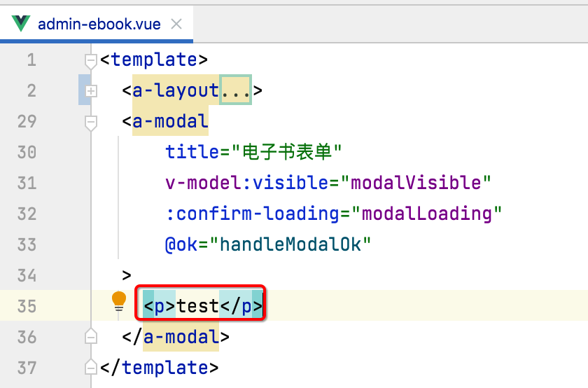Screen dimensions: 588x388
Task: Click the "modalLoading" value
Action: (426, 214)
